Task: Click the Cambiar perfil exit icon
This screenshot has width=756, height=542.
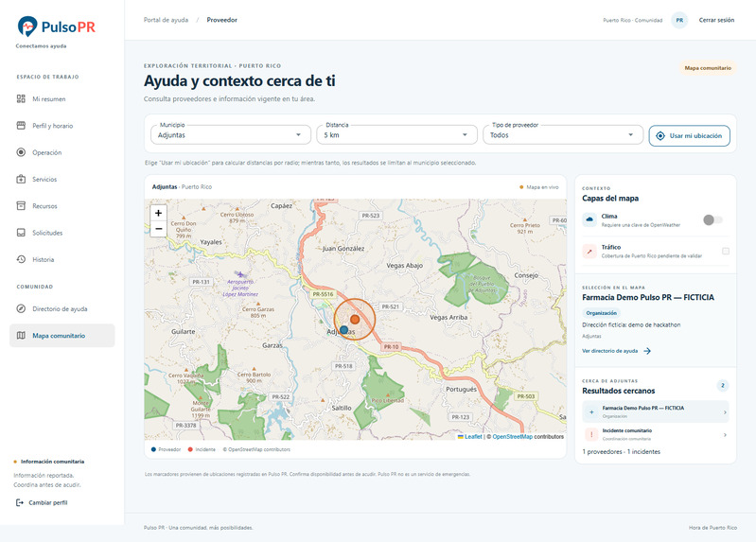Action: (x=20, y=502)
